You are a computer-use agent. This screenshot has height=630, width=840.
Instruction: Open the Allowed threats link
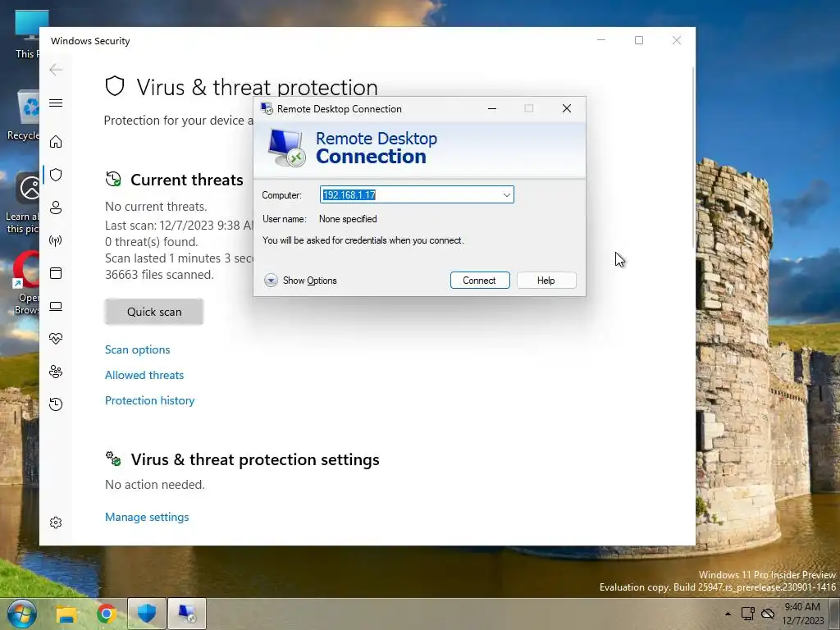(x=144, y=375)
